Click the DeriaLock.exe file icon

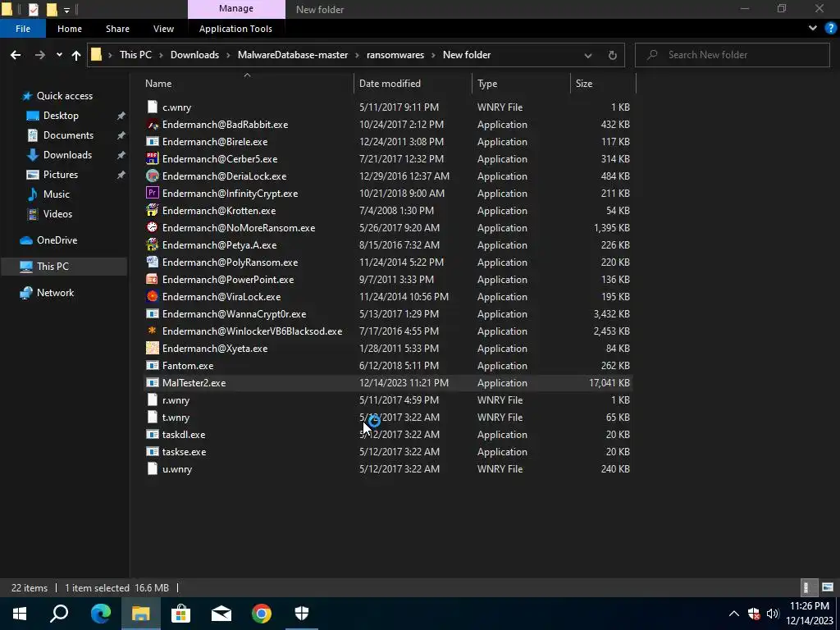tap(152, 176)
